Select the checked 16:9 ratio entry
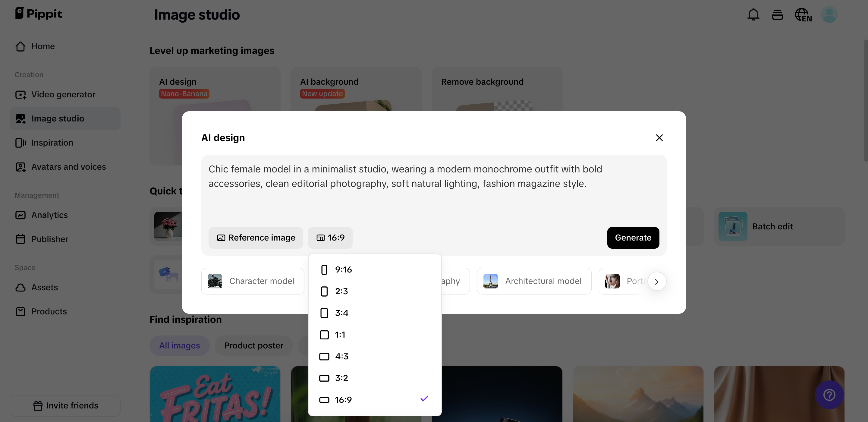Image resolution: width=868 pixels, height=422 pixels. click(343, 400)
